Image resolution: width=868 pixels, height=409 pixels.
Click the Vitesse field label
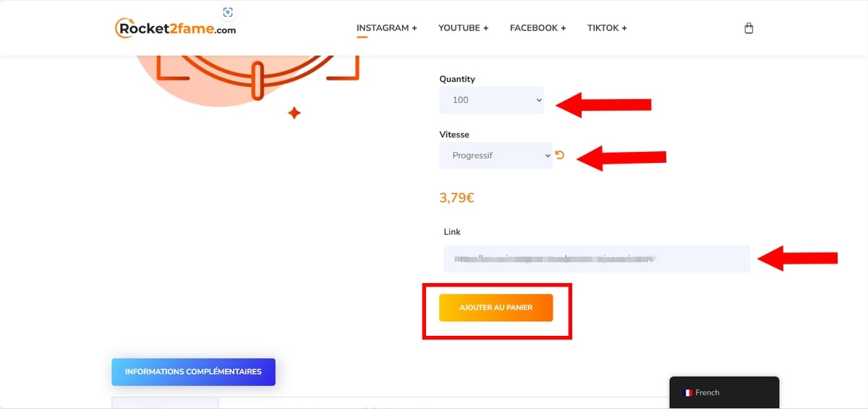(454, 135)
